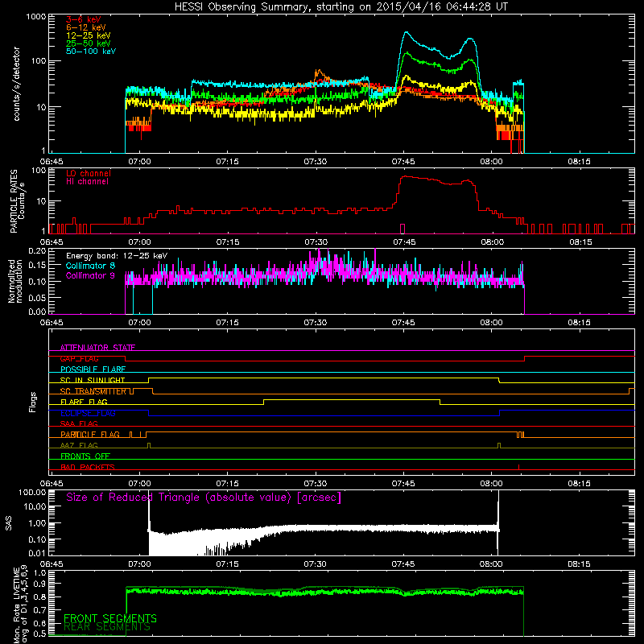The image size is (644, 644).
Task: Click the orange 6-12 keV bump near 07:30
Action: (318, 73)
